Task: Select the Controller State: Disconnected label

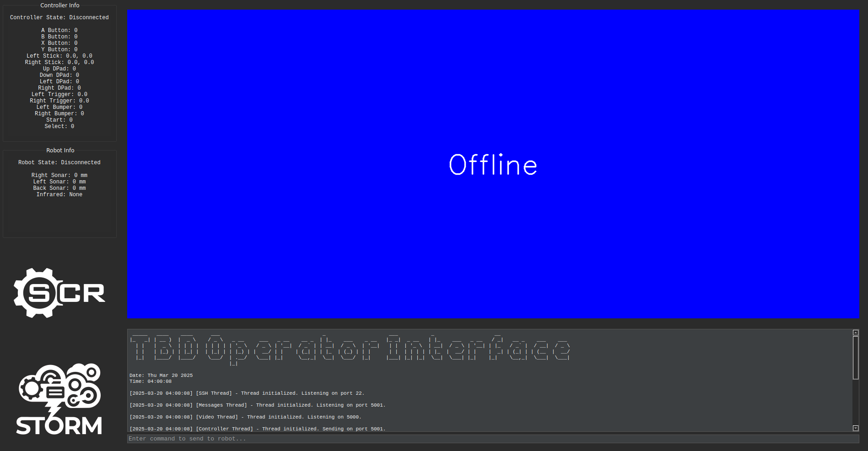Action: [x=59, y=17]
